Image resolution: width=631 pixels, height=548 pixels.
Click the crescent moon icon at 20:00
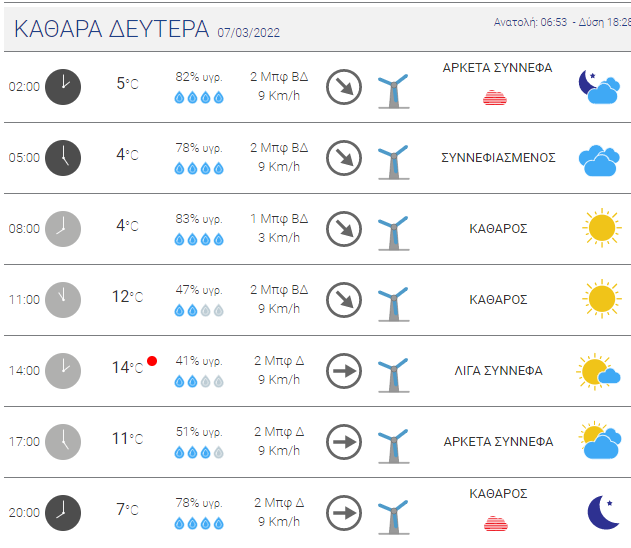603,512
